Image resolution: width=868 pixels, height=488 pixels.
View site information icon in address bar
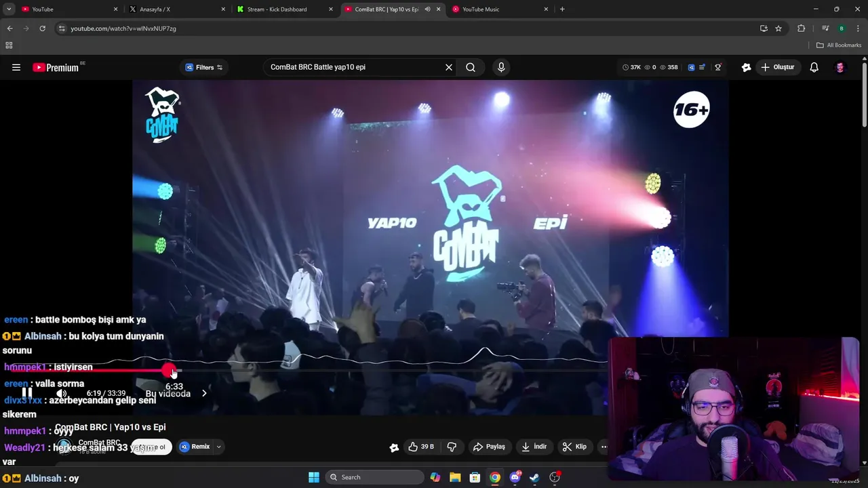click(62, 28)
